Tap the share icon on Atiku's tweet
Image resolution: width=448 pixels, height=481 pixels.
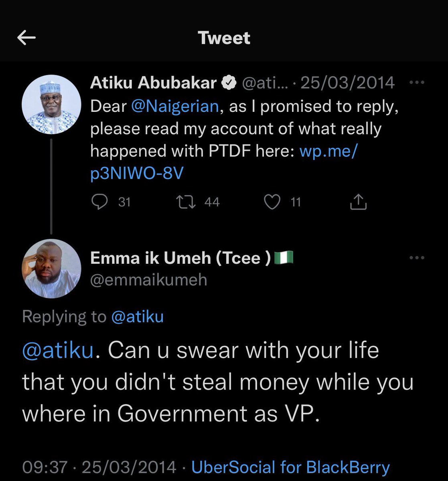[358, 202]
